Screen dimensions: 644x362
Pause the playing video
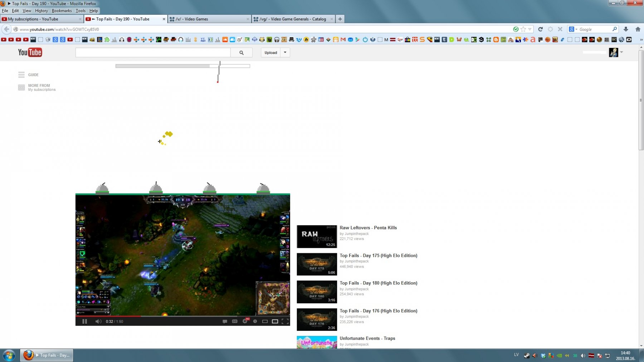click(x=85, y=321)
